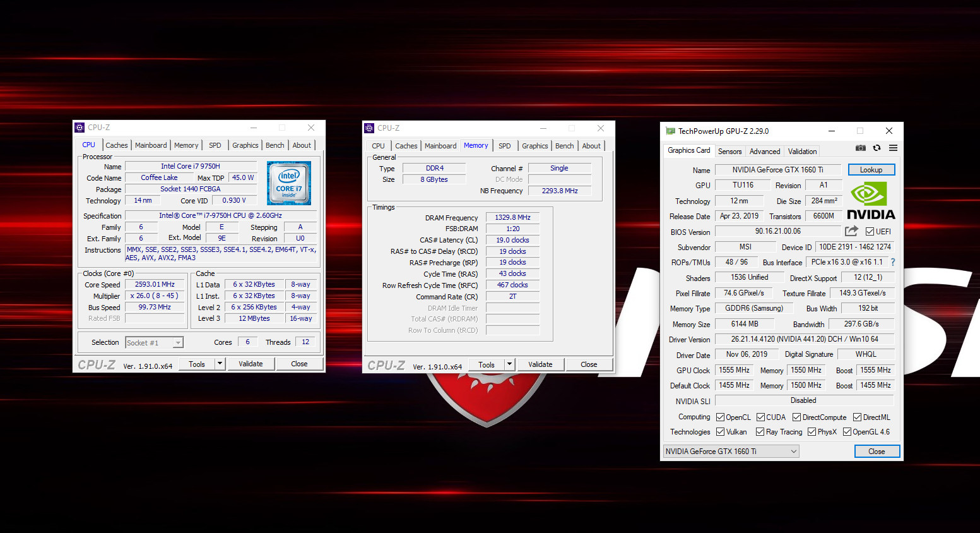Click the bus interface question mark icon
980x533 pixels.
tap(893, 262)
